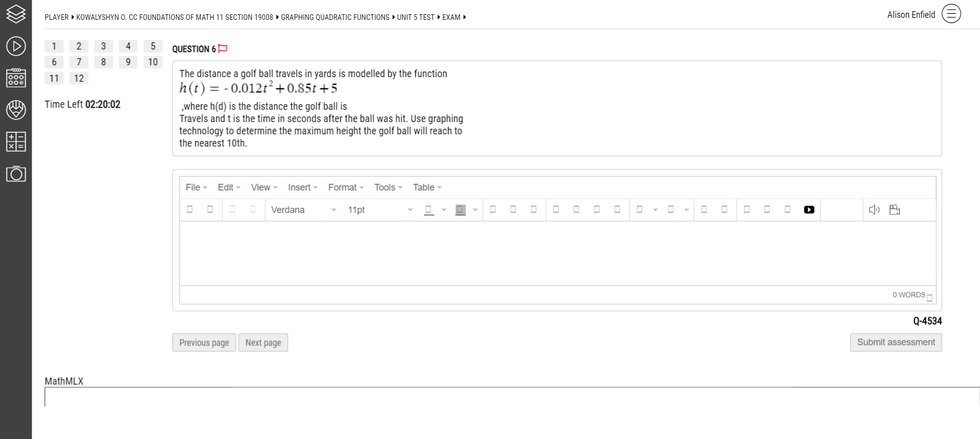980x439 pixels.
Task: Click the QUESTION 6 heading
Action: point(194,49)
